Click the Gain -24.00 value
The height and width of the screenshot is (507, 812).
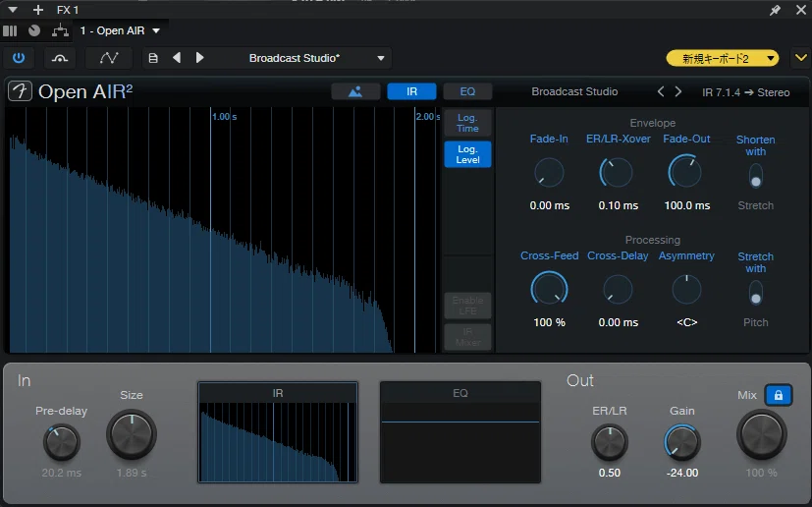coord(682,473)
